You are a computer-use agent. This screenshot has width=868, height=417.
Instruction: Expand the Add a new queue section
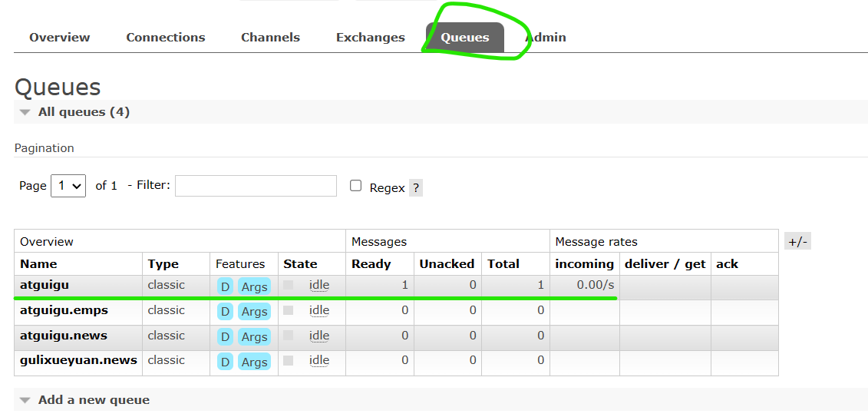[84, 400]
